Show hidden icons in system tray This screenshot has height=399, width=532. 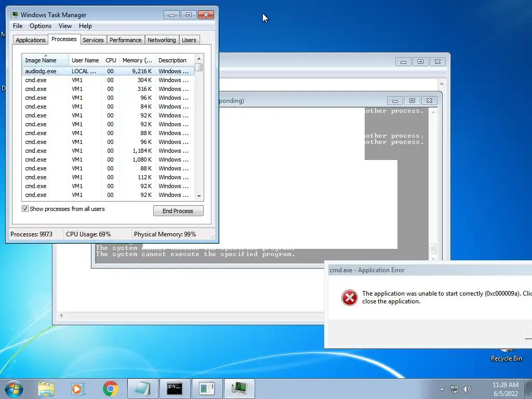442,389
